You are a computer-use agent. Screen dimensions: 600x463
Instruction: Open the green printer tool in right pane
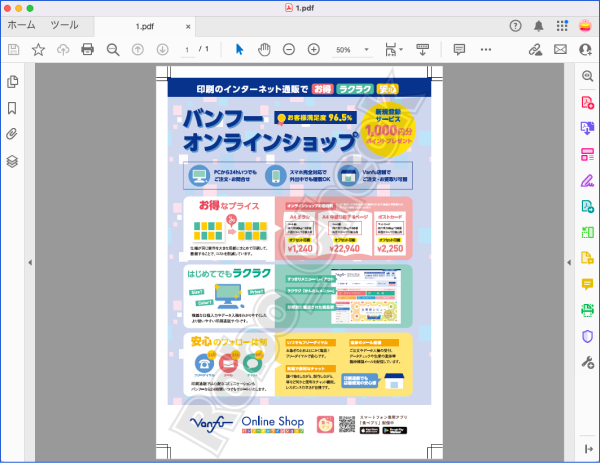click(587, 310)
